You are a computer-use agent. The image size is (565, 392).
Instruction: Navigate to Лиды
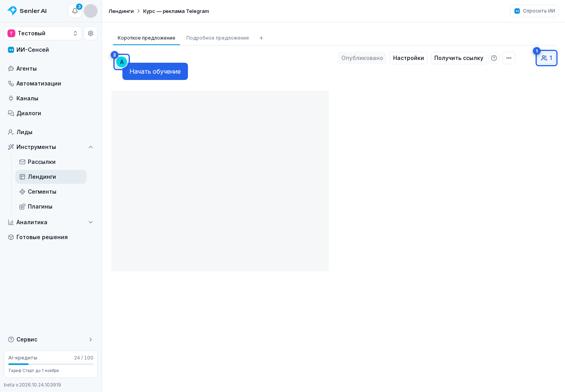click(51, 132)
